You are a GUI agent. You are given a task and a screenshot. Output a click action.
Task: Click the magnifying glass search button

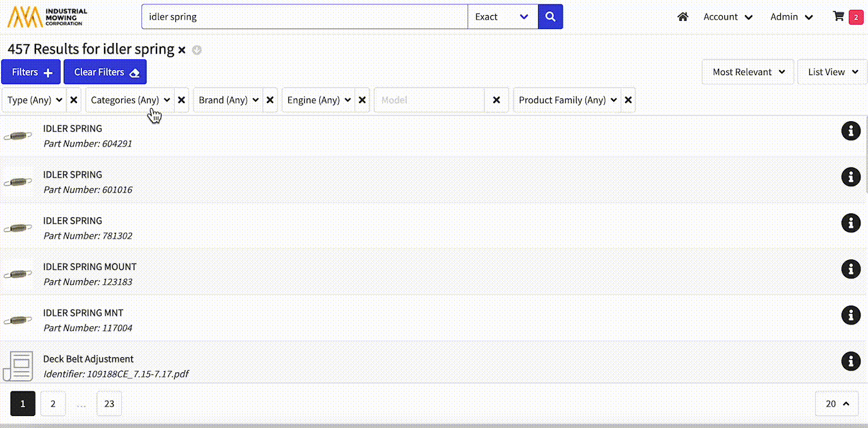point(550,17)
